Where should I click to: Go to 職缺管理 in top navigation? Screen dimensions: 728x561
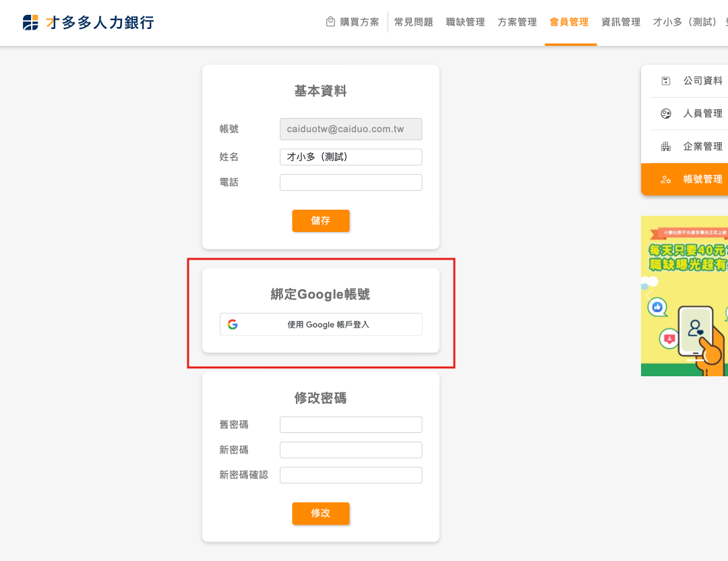465,22
